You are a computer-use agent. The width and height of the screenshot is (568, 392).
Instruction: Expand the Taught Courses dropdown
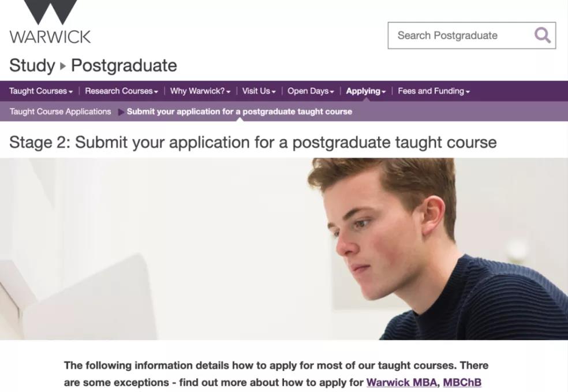click(41, 91)
